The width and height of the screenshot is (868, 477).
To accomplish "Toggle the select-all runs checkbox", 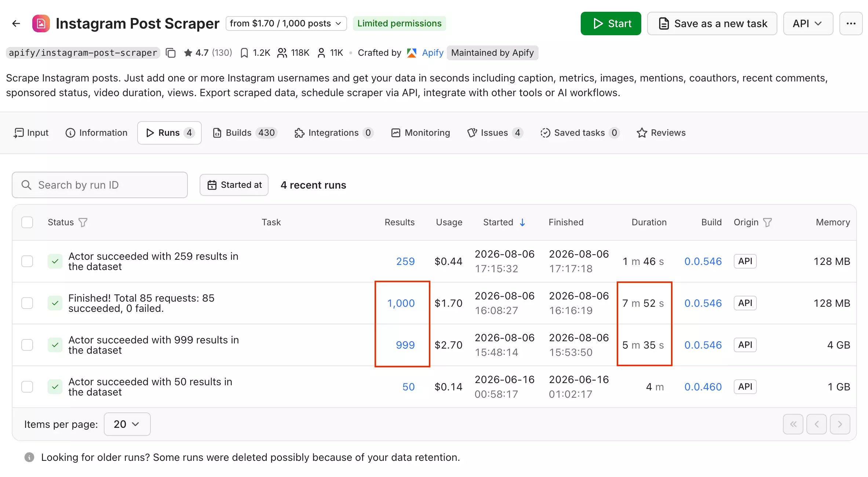I will pyautogui.click(x=27, y=222).
